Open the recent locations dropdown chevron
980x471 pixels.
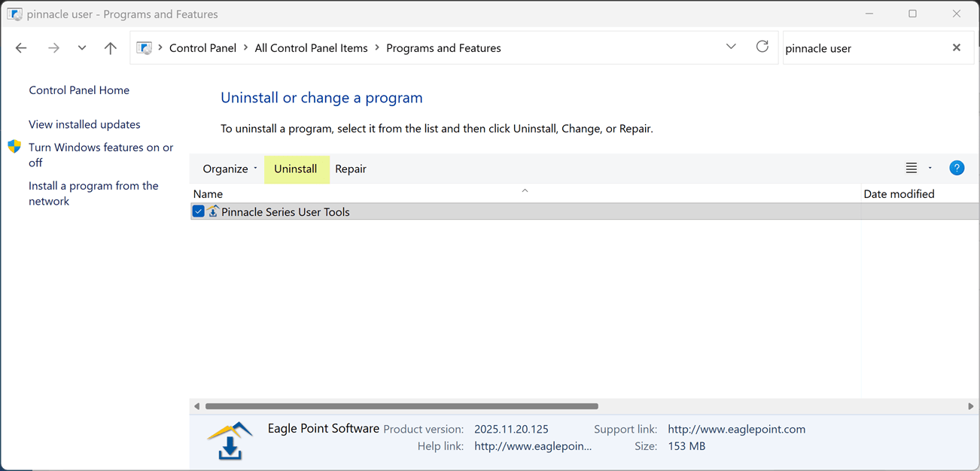coord(82,48)
